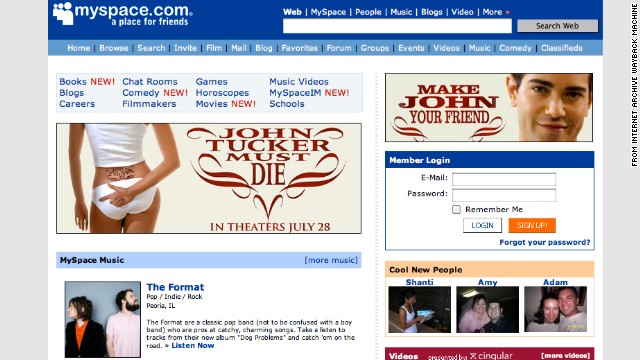
Task: Open the MySpaceIM link
Action: pyautogui.click(x=295, y=93)
